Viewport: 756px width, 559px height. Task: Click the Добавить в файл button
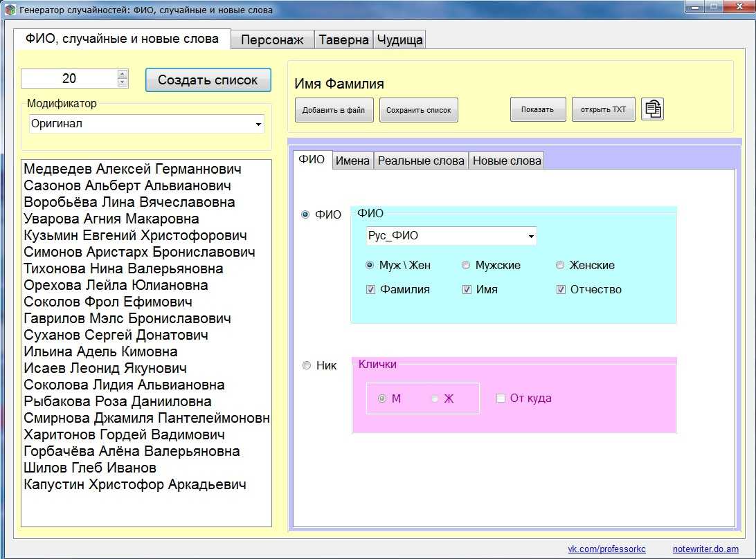(334, 110)
